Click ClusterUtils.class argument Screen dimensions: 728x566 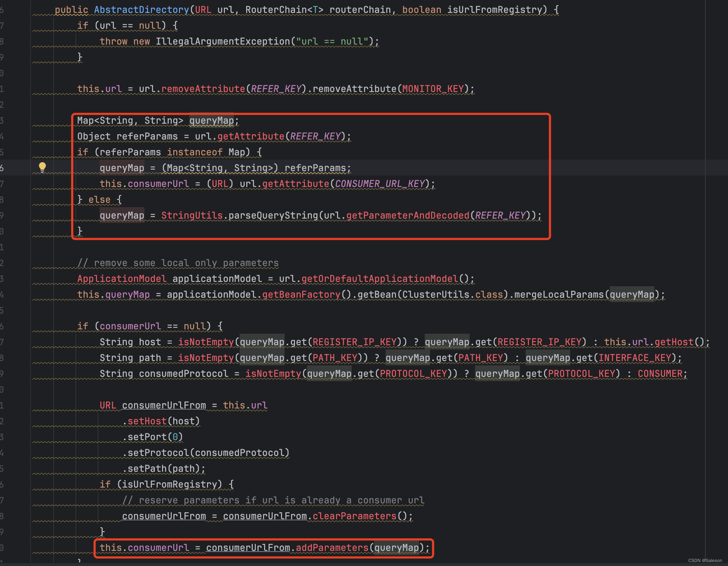point(453,295)
